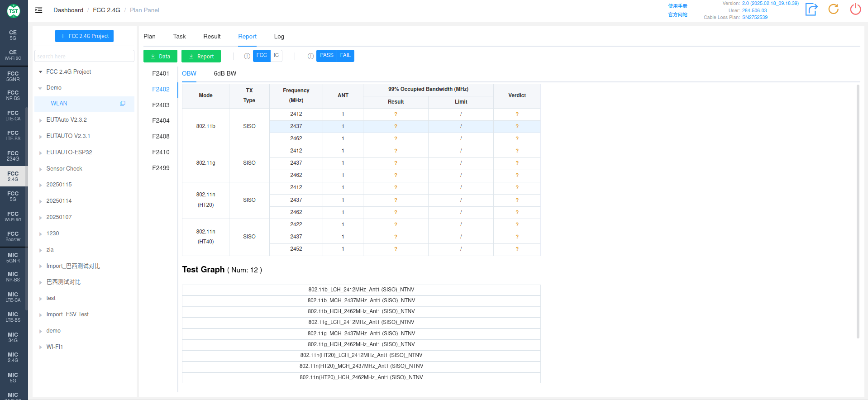Go to Dashboard breadcrumb
Screen dimensions: 868x400
tap(68, 10)
